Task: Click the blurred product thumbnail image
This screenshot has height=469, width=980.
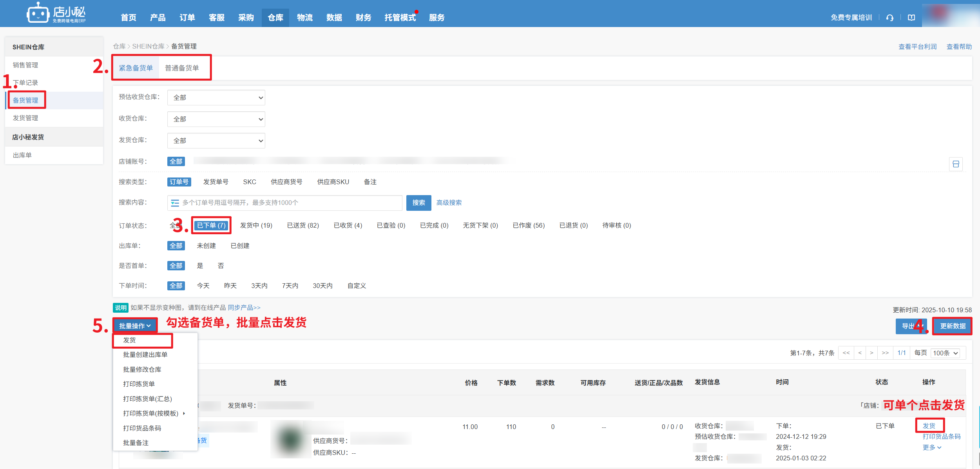Action: (291, 439)
